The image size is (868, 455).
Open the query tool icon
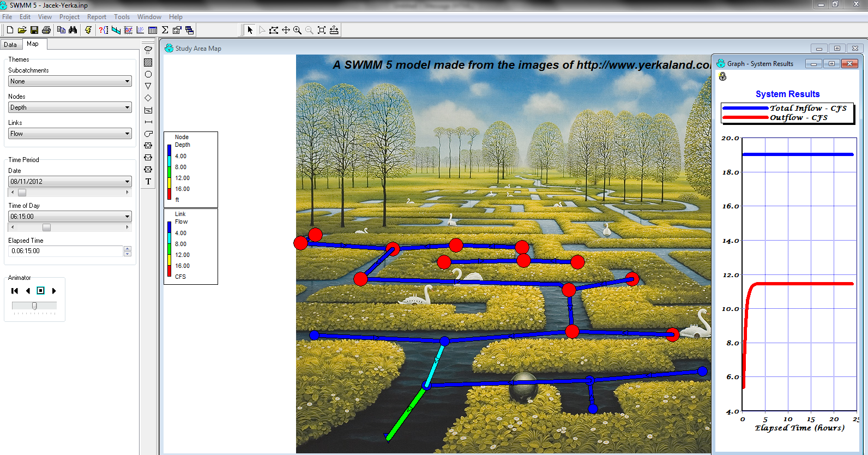tap(104, 30)
